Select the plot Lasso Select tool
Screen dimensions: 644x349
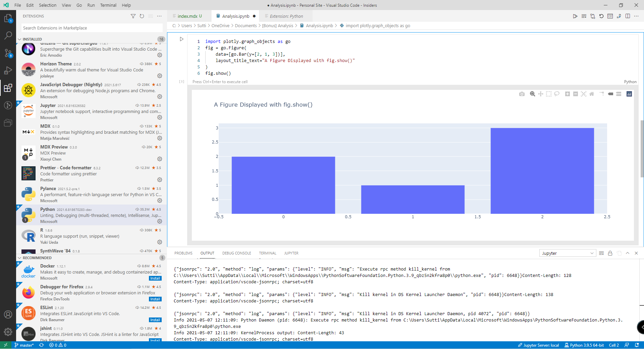pos(557,94)
